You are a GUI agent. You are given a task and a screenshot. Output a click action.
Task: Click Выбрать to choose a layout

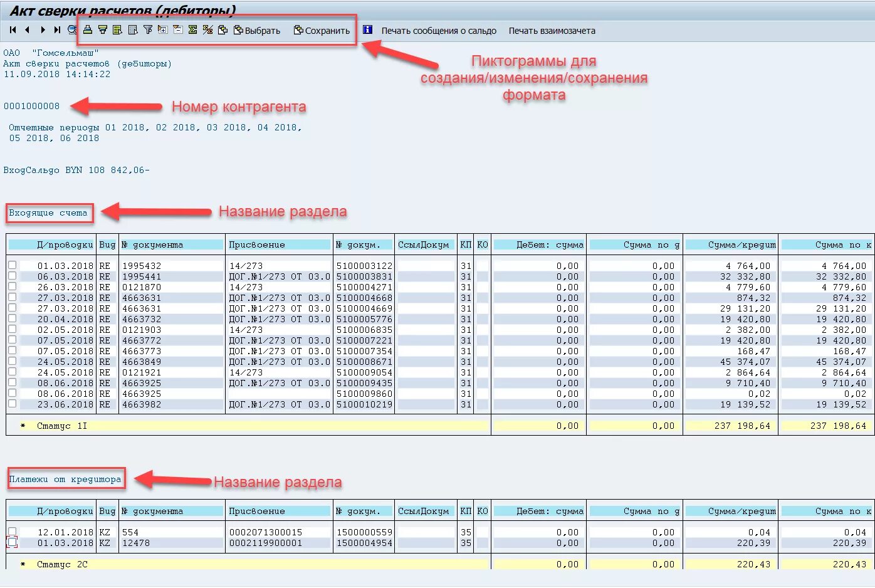point(257,30)
